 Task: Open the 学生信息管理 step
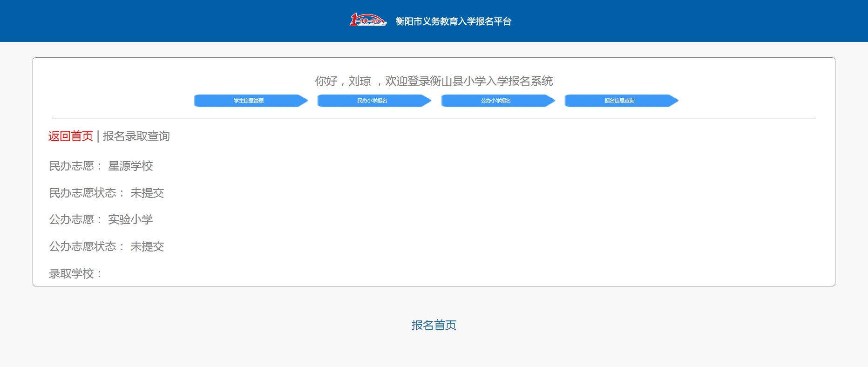(250, 101)
